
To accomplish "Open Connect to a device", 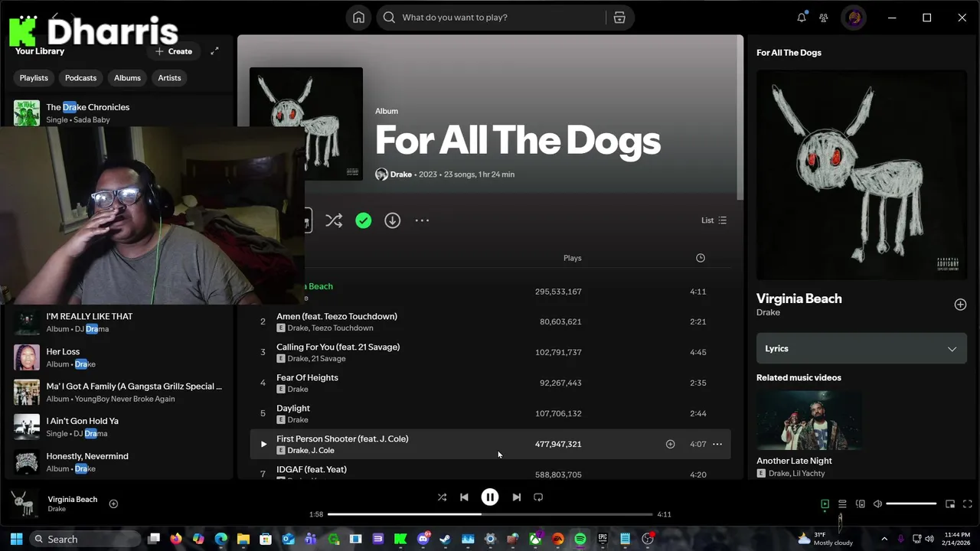I will tap(860, 504).
